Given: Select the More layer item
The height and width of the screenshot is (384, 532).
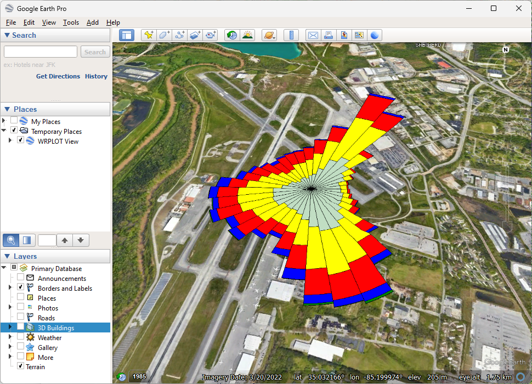Looking at the screenshot, I should 45,357.
